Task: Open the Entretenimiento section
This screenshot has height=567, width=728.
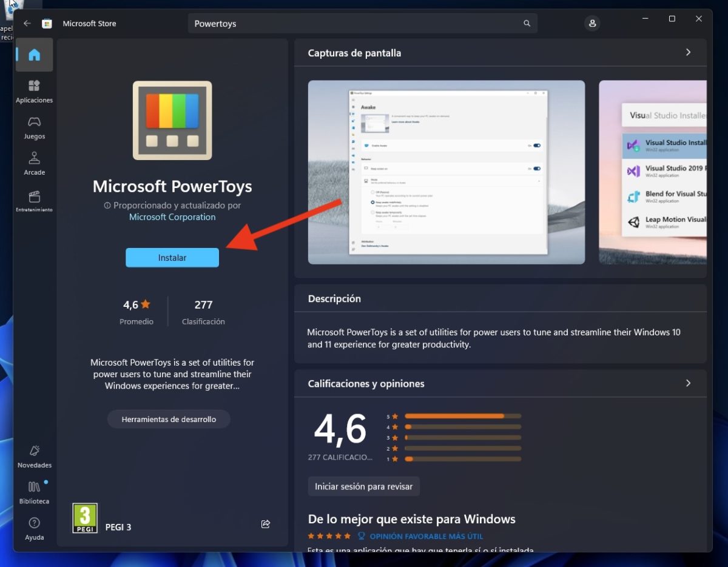Action: [x=35, y=201]
